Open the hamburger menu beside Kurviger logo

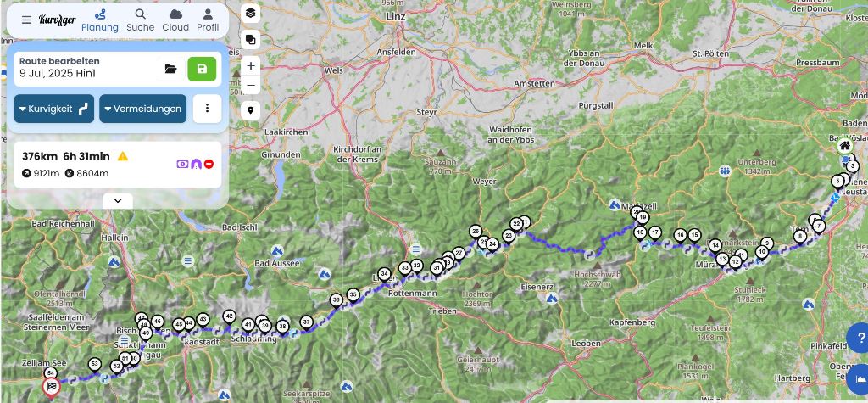pos(26,20)
